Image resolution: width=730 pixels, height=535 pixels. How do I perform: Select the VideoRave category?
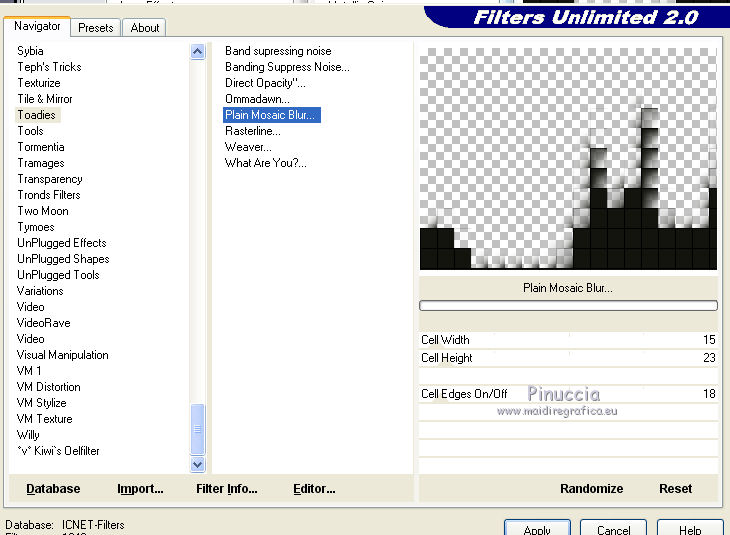[43, 323]
